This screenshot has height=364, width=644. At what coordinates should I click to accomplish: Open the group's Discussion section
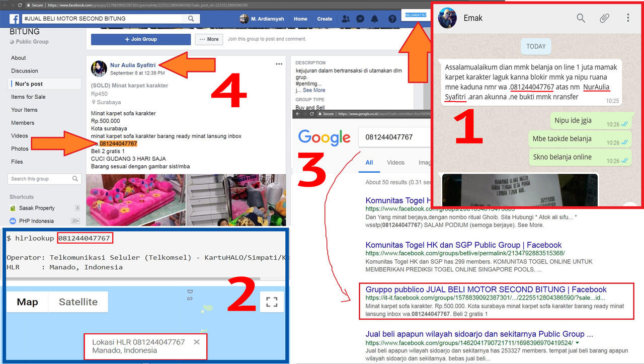coord(25,71)
